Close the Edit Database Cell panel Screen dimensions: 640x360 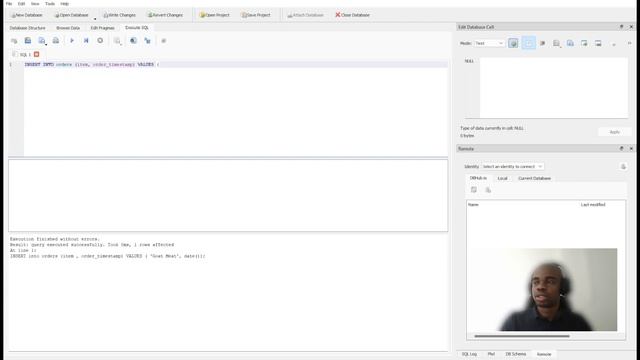pos(631,27)
